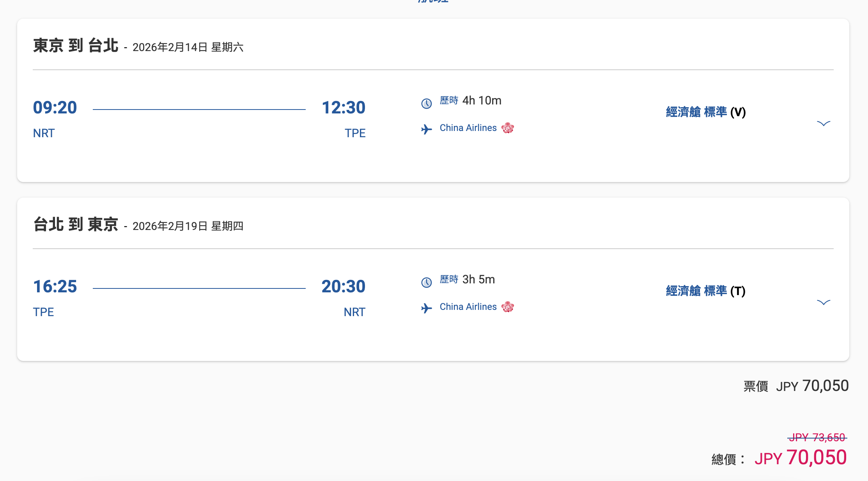
Task: Click the plum blossom logo on the NRT–TPE flight
Action: (x=508, y=128)
